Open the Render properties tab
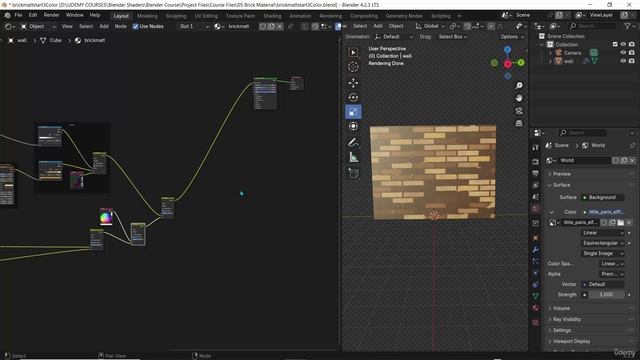The height and width of the screenshot is (360, 640). click(x=535, y=162)
